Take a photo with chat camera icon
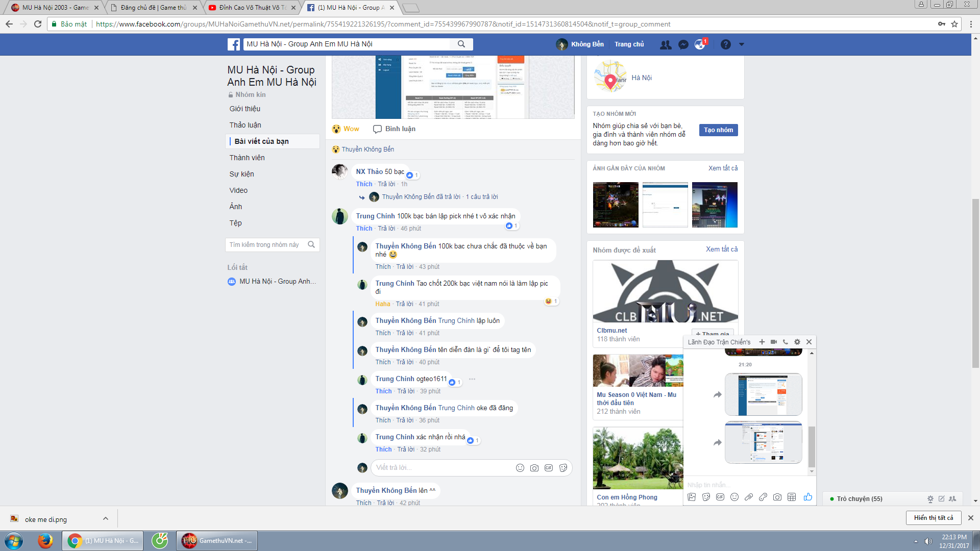Image resolution: width=980 pixels, height=551 pixels. click(777, 497)
